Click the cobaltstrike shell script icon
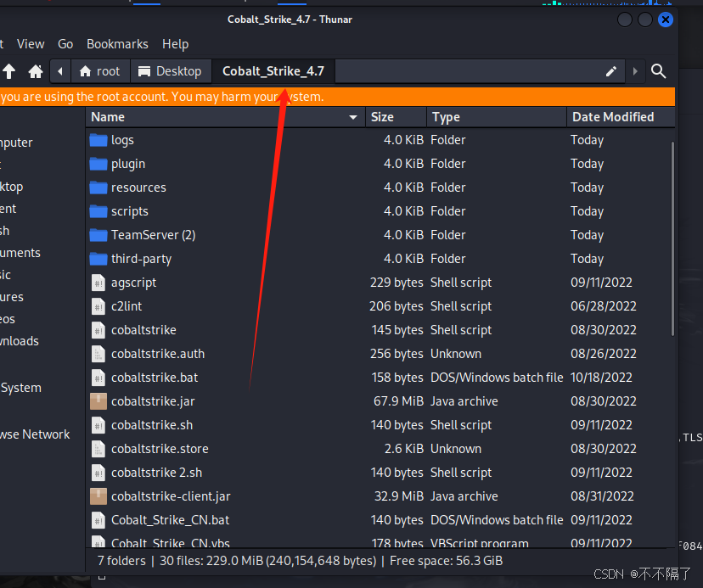Viewport: 703px width, 588px height. pos(98,330)
